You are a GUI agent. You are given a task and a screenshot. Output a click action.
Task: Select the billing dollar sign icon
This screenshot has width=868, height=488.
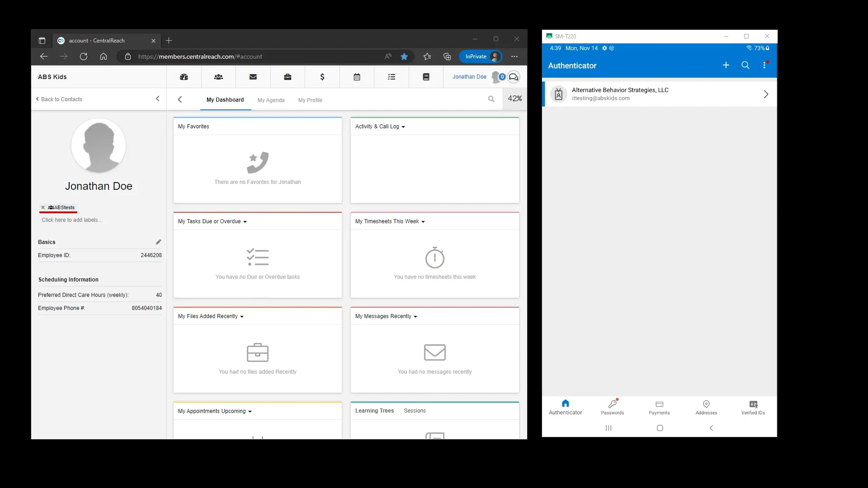[322, 77]
